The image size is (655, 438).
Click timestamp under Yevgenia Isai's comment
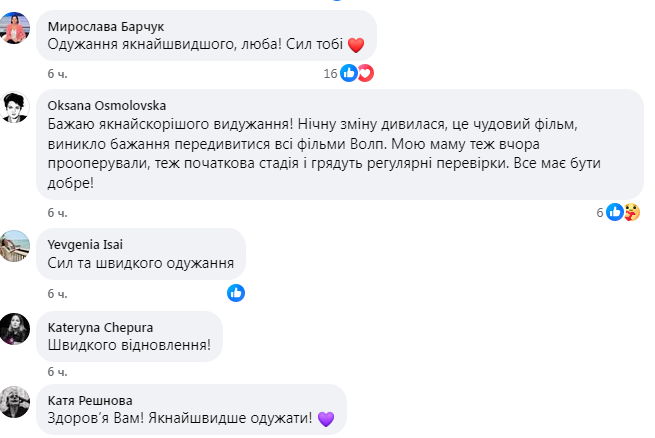coord(57,294)
